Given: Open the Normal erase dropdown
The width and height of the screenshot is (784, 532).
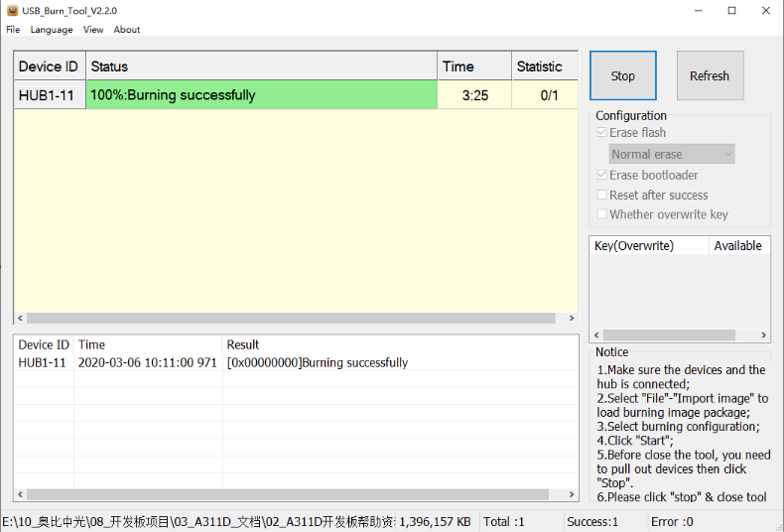Looking at the screenshot, I should tap(672, 154).
